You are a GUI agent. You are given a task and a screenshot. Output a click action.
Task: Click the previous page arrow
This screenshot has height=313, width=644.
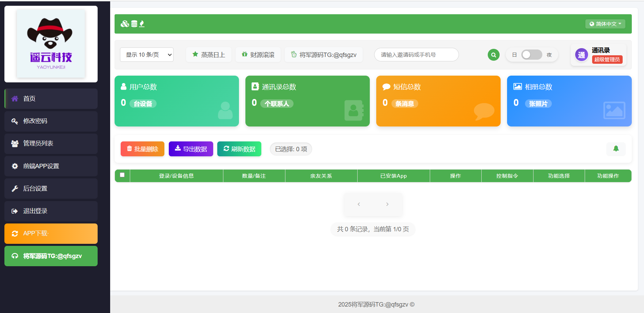point(359,204)
